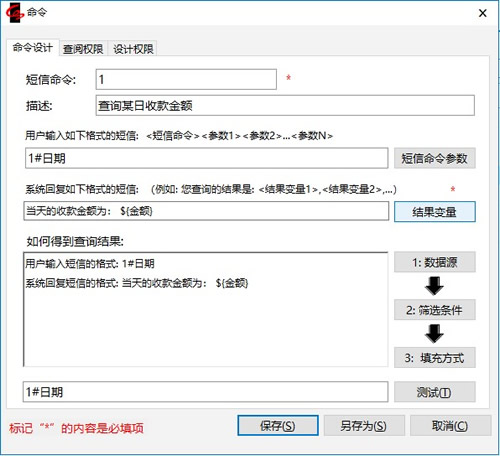
Task: Select the 命令设计 tab
Action: pyautogui.click(x=33, y=48)
